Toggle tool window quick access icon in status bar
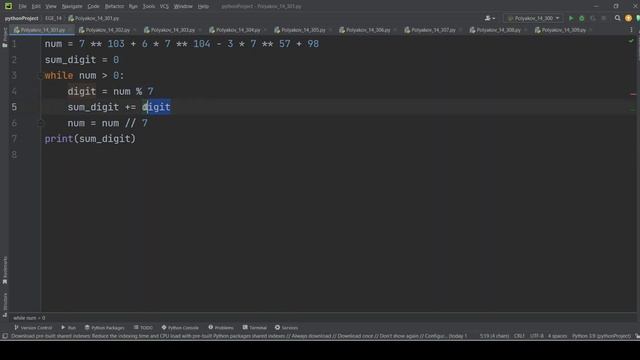640x360 pixels. pyautogui.click(x=5, y=336)
